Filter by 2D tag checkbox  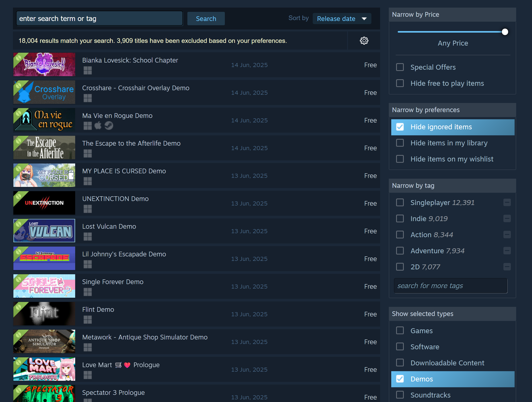pos(400,267)
